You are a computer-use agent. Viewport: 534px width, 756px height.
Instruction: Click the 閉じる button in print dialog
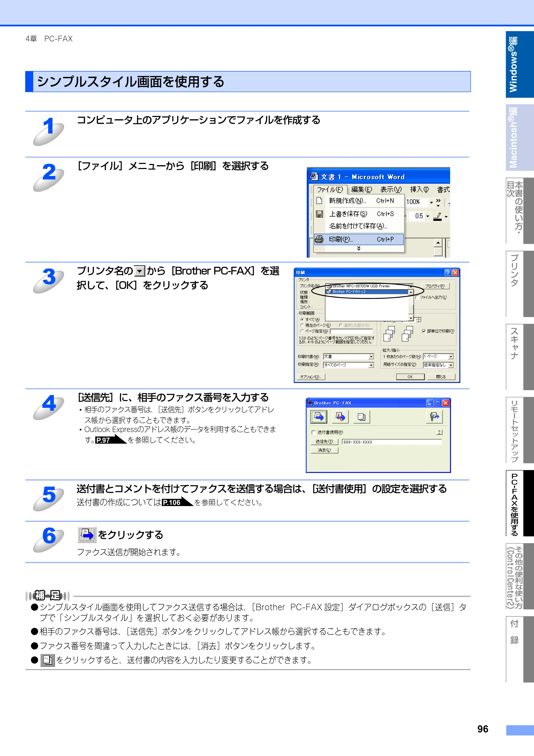[441, 377]
